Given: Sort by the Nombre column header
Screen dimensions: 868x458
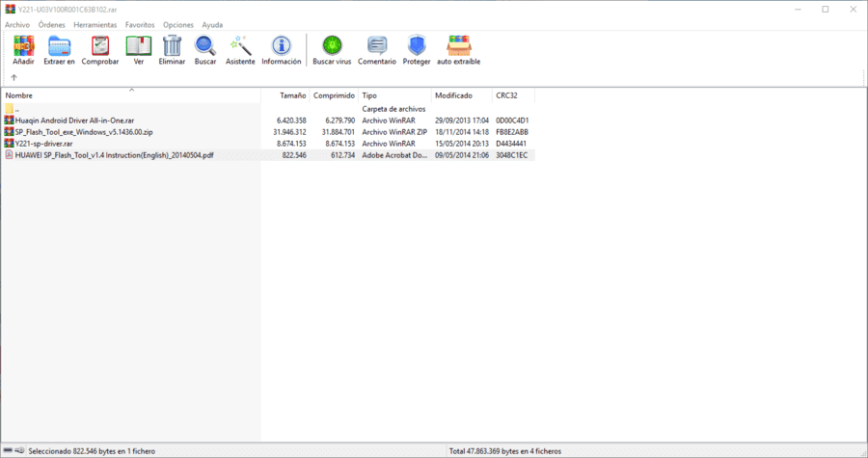Looking at the screenshot, I should click(x=130, y=95).
